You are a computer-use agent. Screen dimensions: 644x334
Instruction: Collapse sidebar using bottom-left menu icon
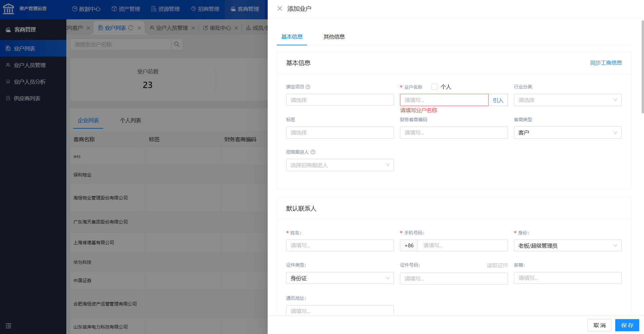[8, 326]
